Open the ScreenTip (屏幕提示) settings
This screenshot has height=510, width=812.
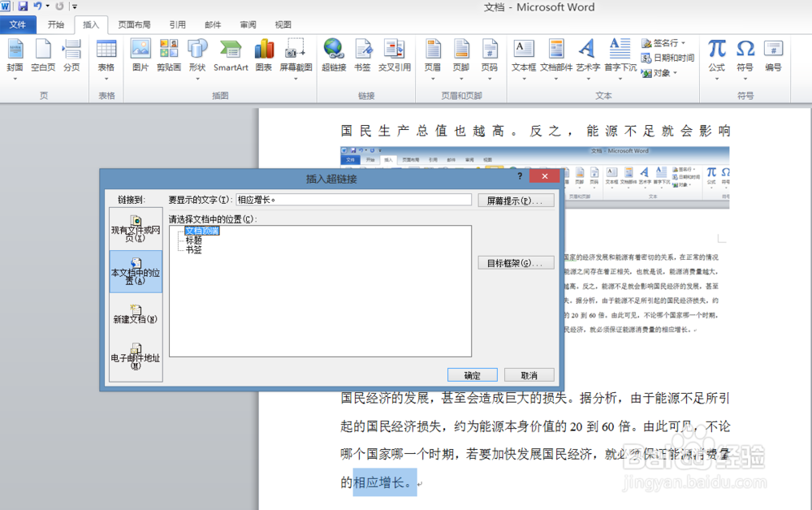[516, 199]
